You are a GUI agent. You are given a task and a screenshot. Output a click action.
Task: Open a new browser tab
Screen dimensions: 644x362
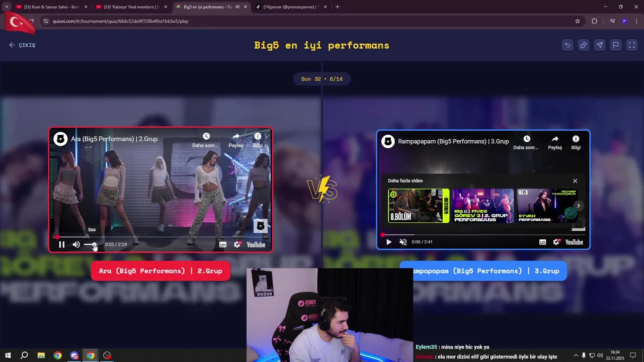(x=337, y=7)
